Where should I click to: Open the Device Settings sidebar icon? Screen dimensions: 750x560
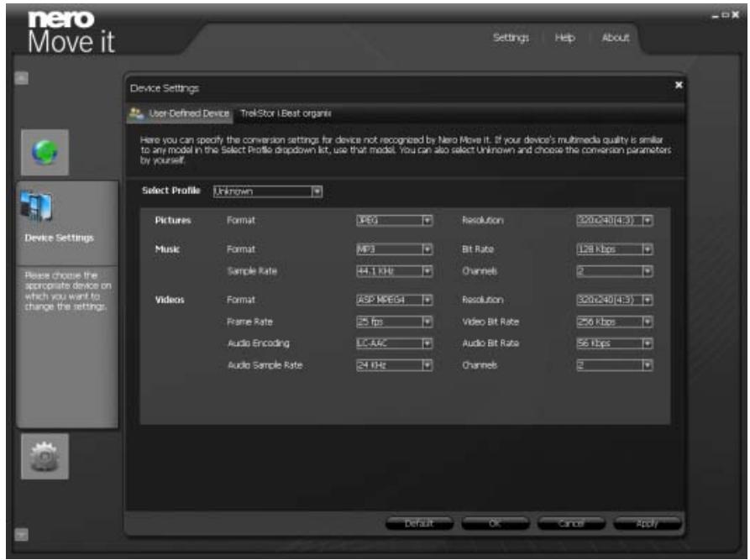tap(36, 206)
